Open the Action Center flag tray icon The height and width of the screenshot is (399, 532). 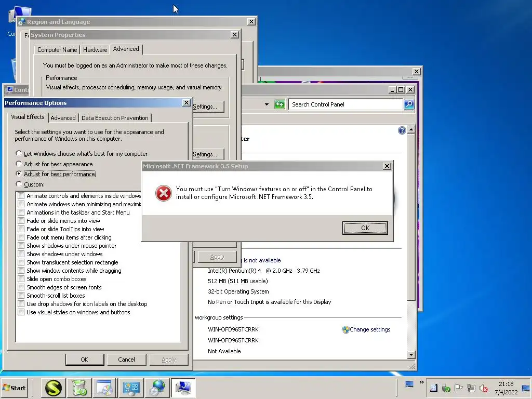click(x=458, y=388)
